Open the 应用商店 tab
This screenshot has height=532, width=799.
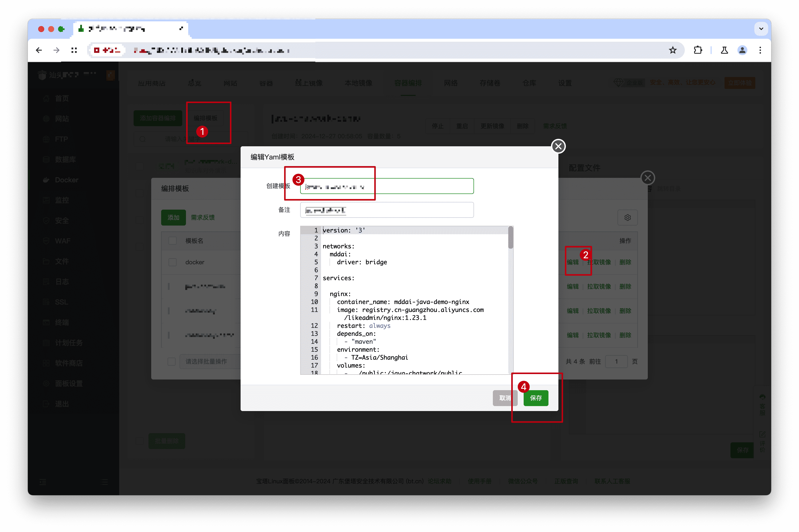tap(152, 83)
